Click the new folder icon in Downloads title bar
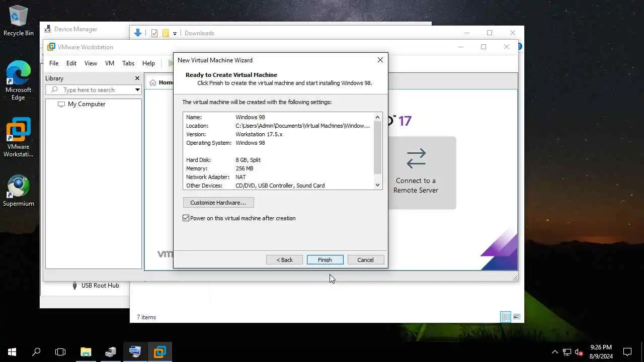The width and height of the screenshot is (644, 362). 166,33
